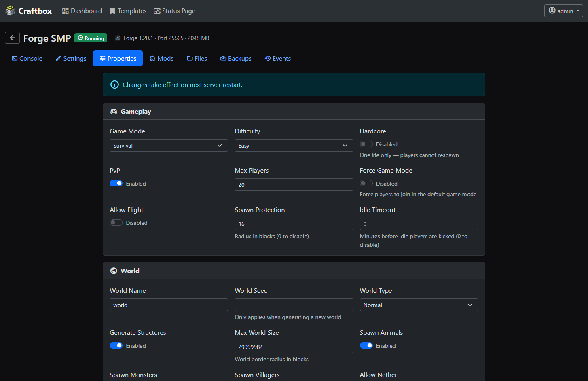
Task: Open the Game Mode dropdown
Action: [169, 146]
